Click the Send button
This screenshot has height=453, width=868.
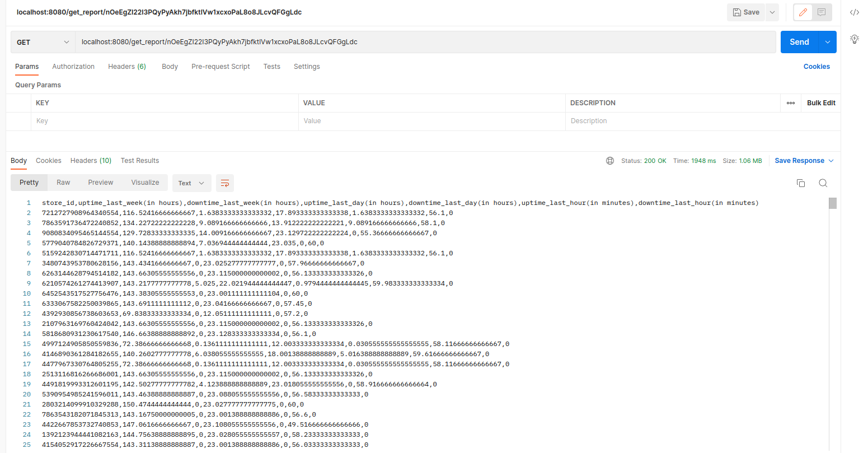pos(799,41)
